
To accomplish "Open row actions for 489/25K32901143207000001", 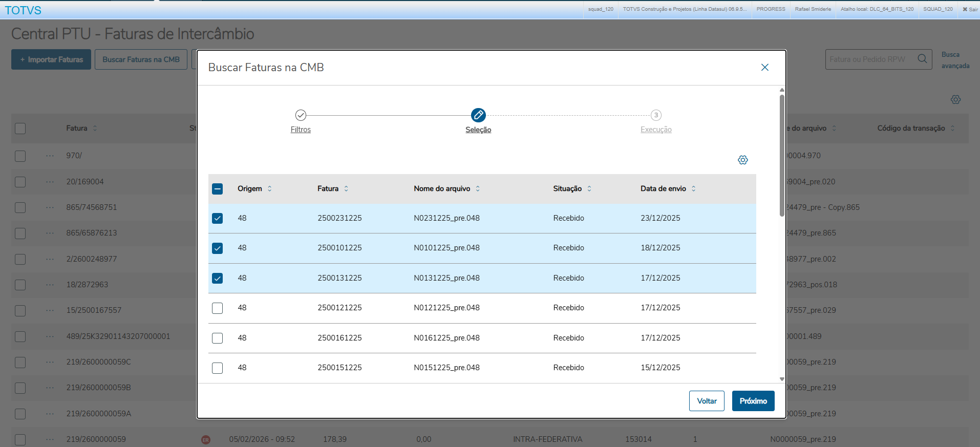I will click(x=50, y=336).
